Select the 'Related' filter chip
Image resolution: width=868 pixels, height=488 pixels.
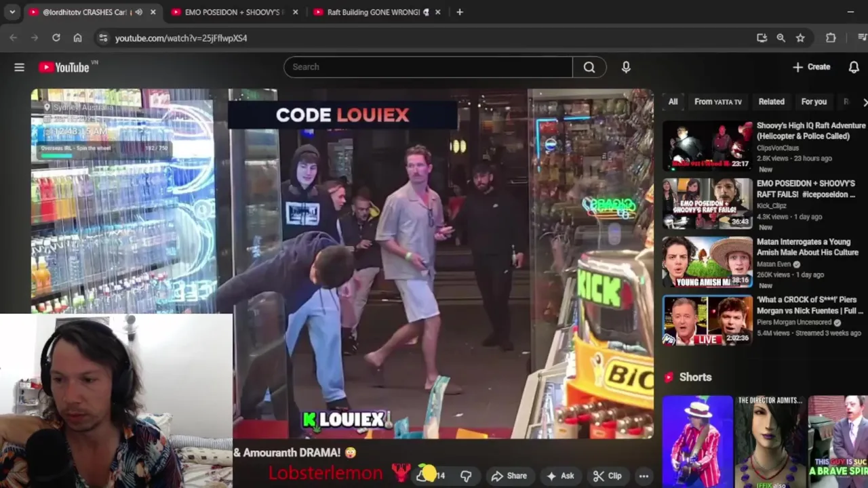pyautogui.click(x=771, y=102)
